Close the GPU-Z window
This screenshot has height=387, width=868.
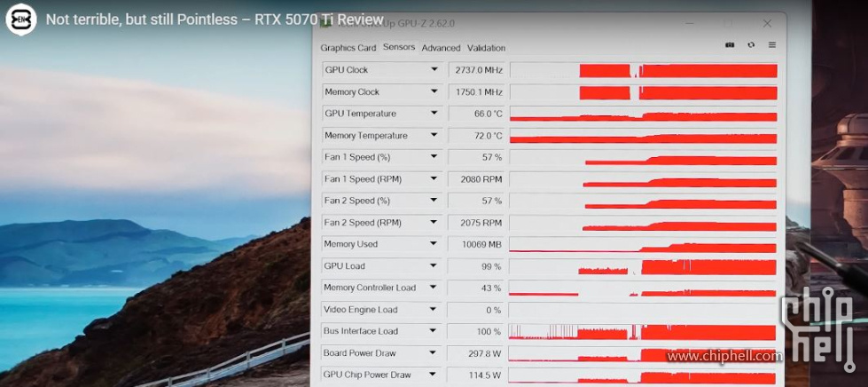(x=767, y=23)
